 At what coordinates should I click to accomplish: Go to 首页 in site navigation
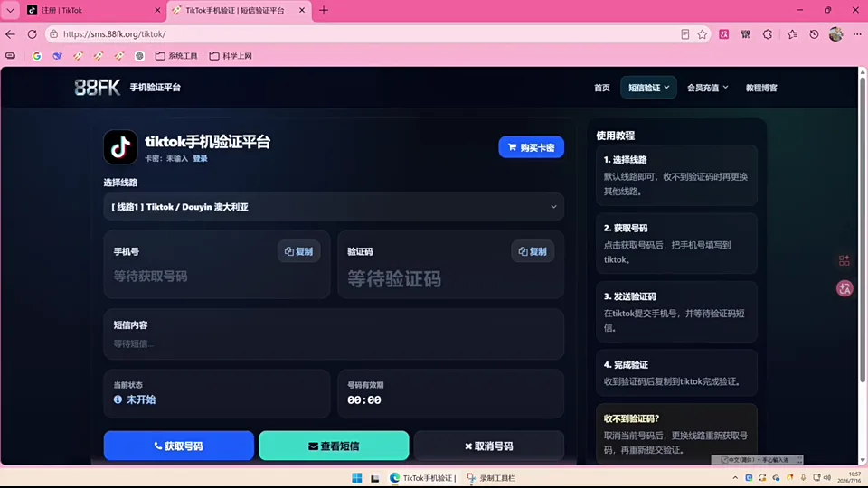[x=602, y=88]
